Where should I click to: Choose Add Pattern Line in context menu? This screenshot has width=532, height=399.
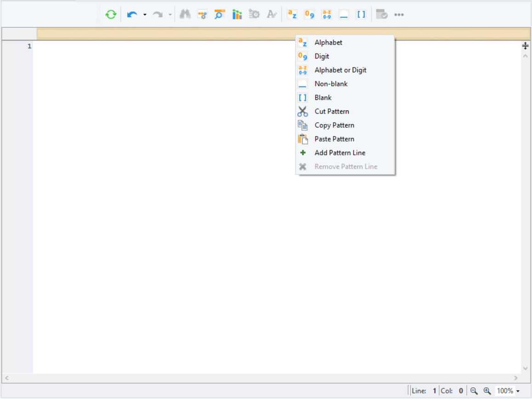tap(340, 153)
